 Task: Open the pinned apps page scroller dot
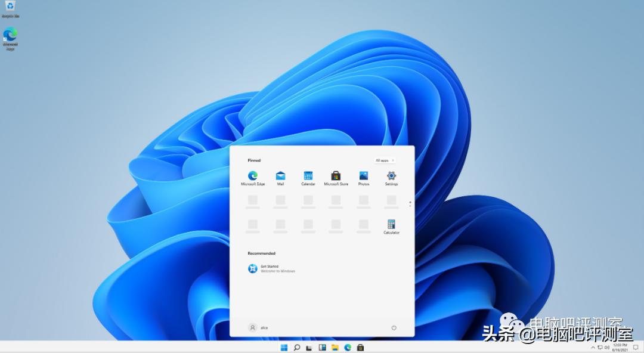point(409,203)
